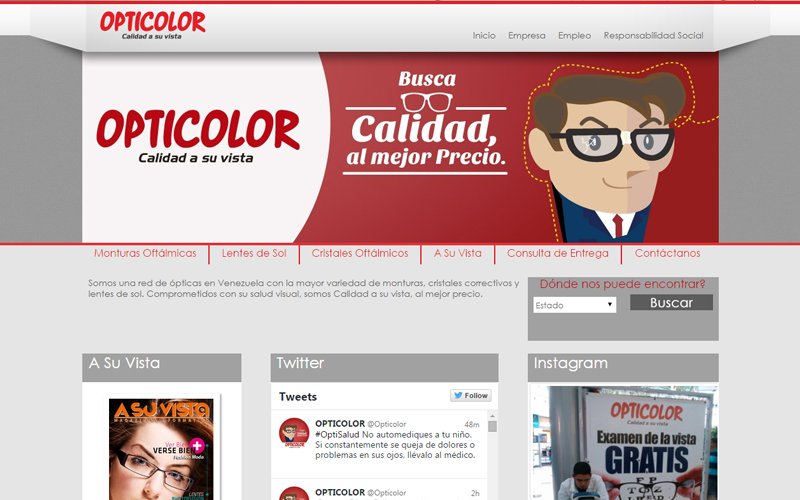Image resolution: width=800 pixels, height=500 pixels.
Task: Click the Opticolor logo in the header
Action: coord(153,25)
